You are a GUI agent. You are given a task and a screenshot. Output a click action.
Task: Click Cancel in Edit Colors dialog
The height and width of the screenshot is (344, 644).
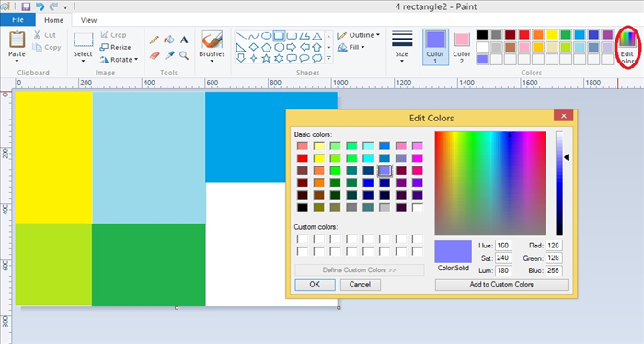tap(361, 284)
